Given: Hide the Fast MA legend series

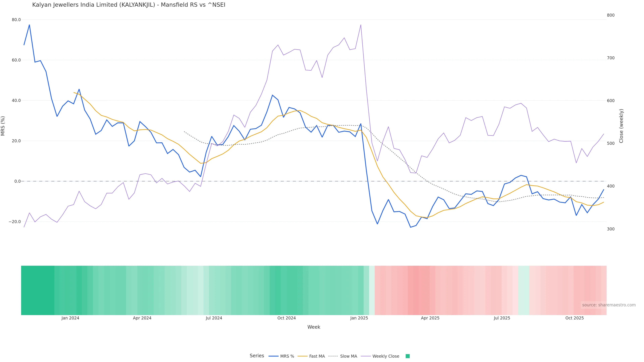Looking at the screenshot, I should (x=317, y=356).
